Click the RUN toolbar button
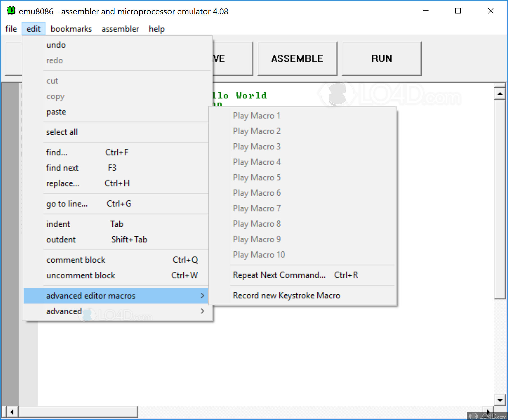This screenshot has height=420, width=508. click(x=381, y=58)
